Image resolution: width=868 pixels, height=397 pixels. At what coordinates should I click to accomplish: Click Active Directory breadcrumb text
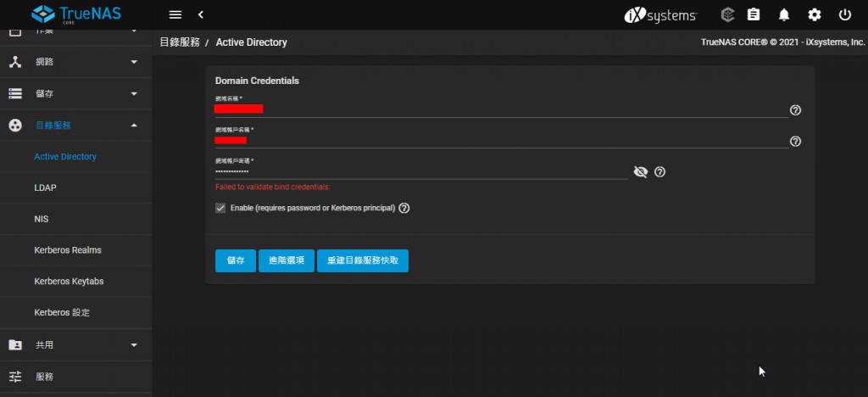(251, 42)
